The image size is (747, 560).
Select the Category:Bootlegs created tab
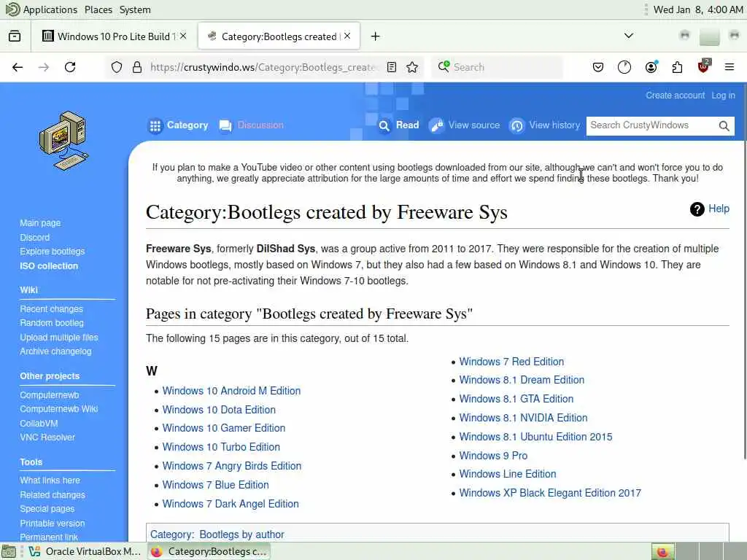(x=279, y=36)
